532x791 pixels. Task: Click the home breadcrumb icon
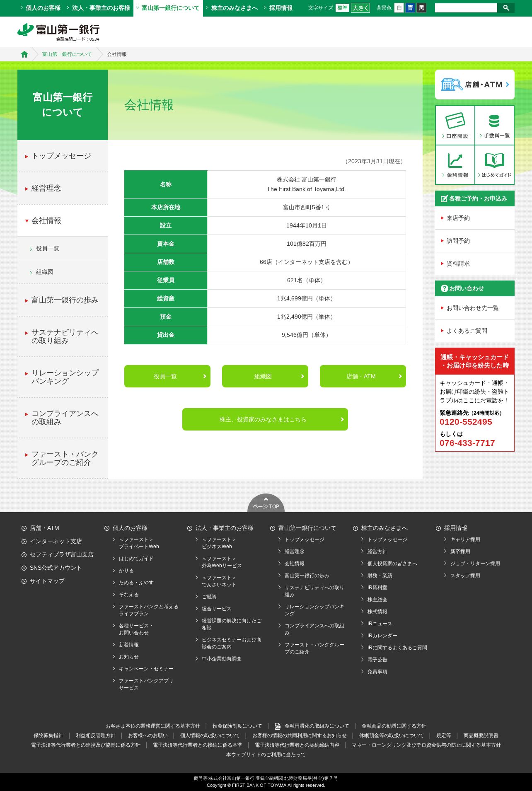pyautogui.click(x=24, y=54)
